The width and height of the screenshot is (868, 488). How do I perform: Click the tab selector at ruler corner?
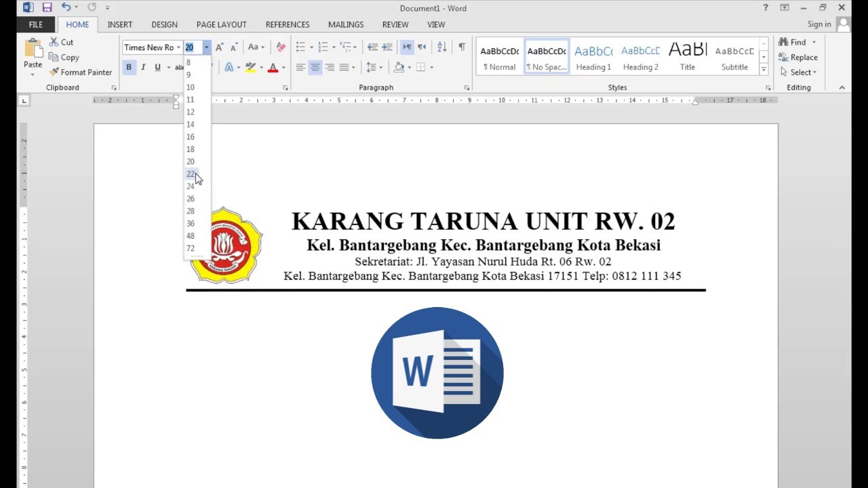(24, 100)
